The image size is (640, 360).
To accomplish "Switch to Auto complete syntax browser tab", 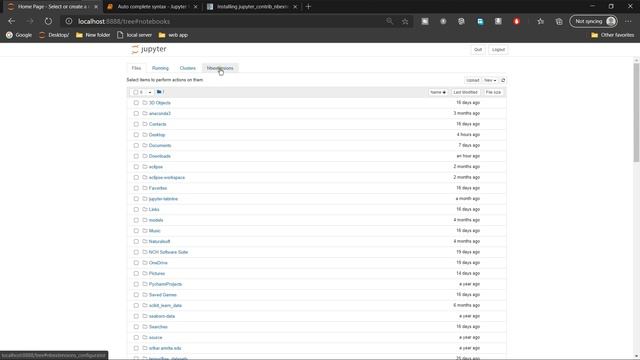I will click(x=152, y=7).
